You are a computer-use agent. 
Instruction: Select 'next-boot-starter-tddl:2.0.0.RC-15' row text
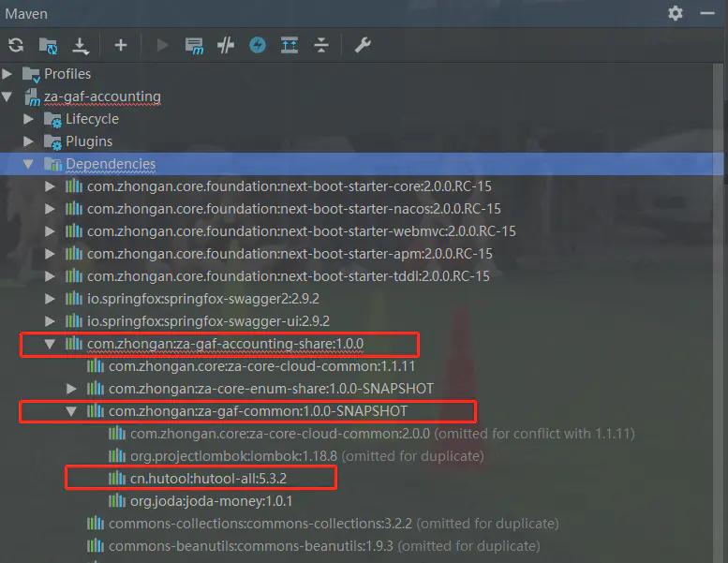coord(289,276)
